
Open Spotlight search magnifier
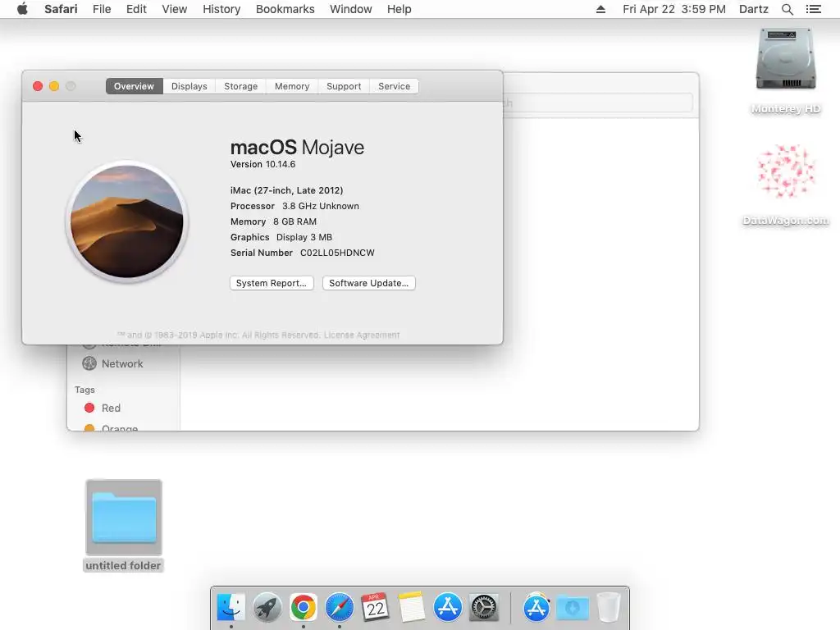click(x=787, y=9)
